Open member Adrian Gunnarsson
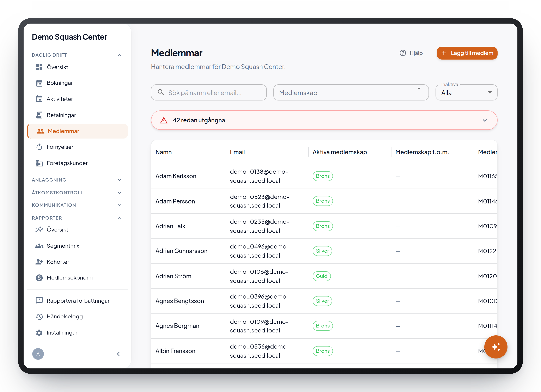This screenshot has width=541, height=392. pyautogui.click(x=181, y=251)
